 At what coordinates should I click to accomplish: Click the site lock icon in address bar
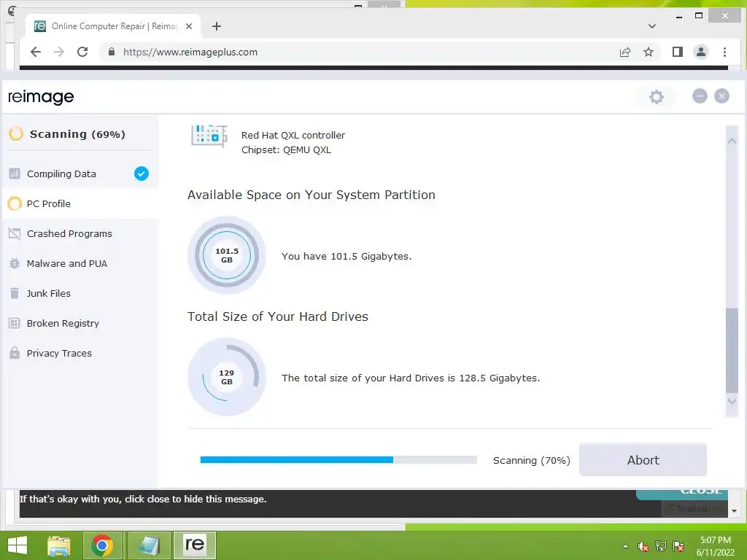click(112, 52)
